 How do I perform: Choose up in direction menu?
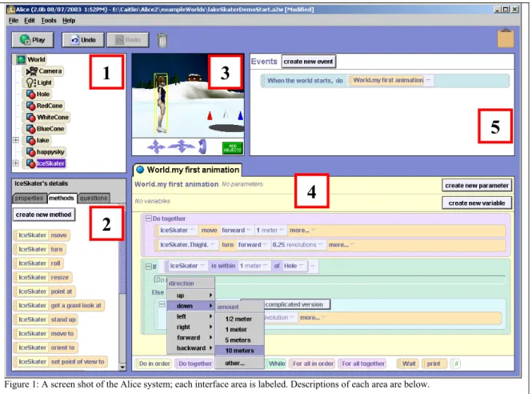191,295
